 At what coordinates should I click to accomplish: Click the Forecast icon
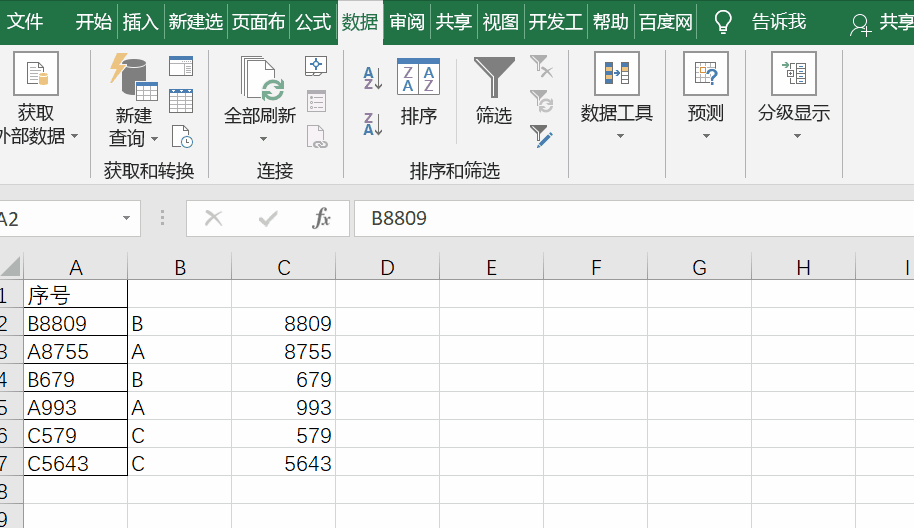(706, 73)
